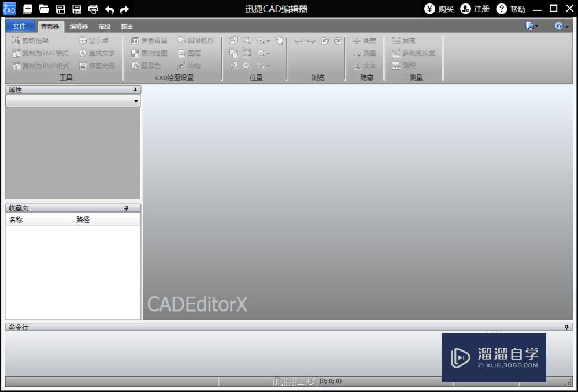Open the zoom in dropdown arrow

click(x=268, y=41)
